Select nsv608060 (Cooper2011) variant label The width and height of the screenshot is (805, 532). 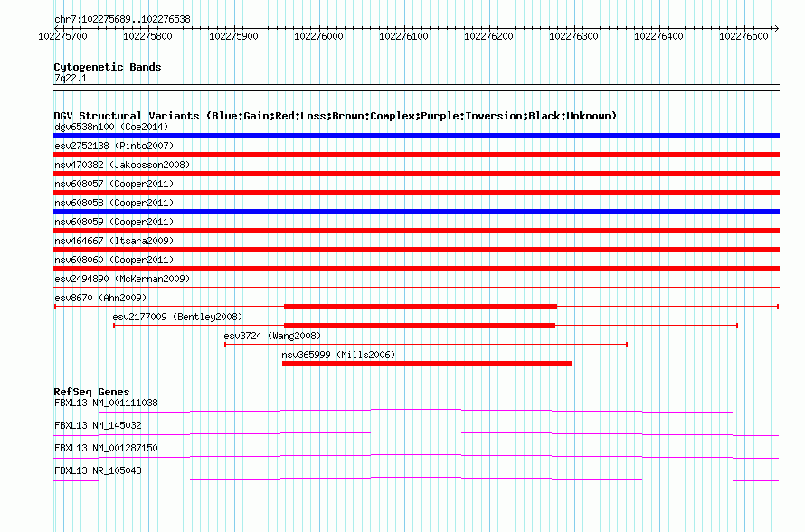(114, 260)
